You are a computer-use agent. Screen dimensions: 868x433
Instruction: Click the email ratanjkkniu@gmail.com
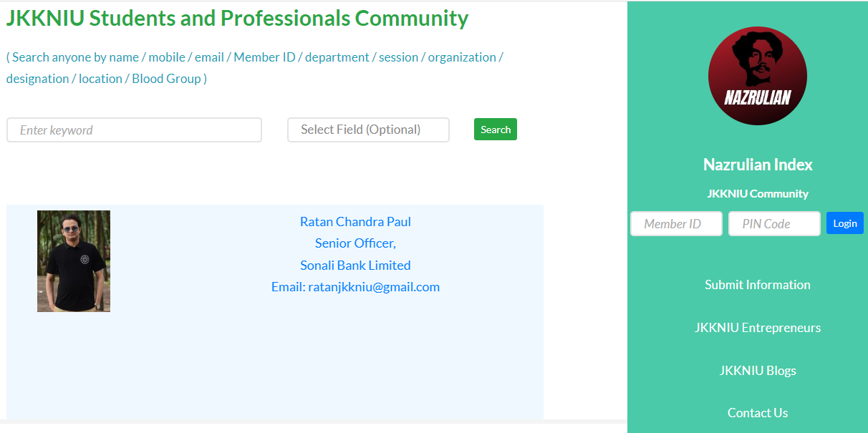pos(375,287)
